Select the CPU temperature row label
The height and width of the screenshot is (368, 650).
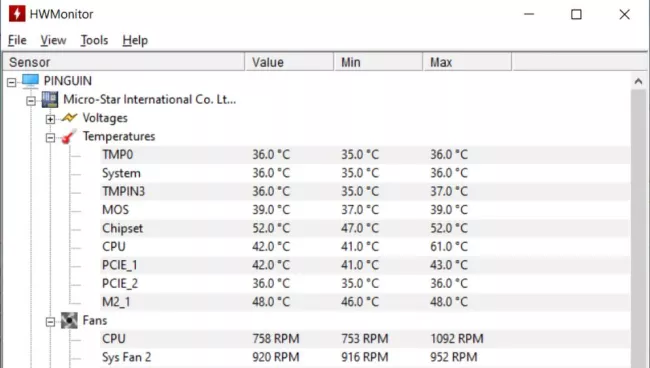point(114,247)
